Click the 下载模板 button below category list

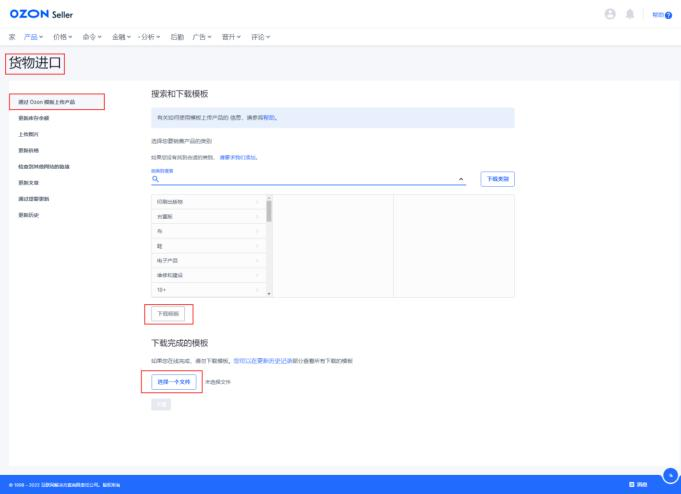168,314
